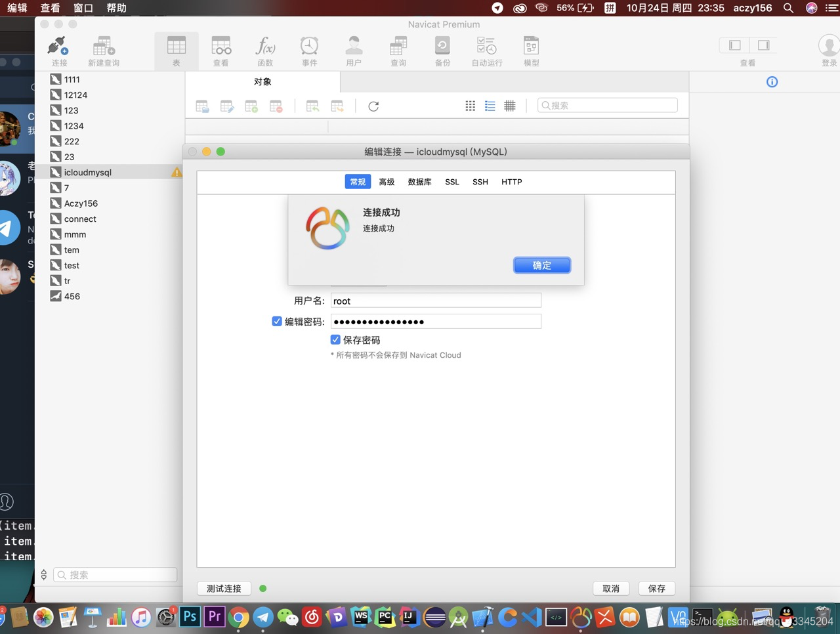Open the 事件 (Event) clock icon

click(310, 51)
